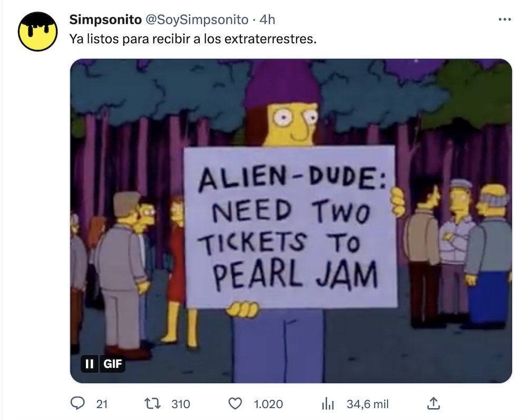Click tweet text about extraterrestres
The height and width of the screenshot is (420, 527).
pyautogui.click(x=193, y=39)
